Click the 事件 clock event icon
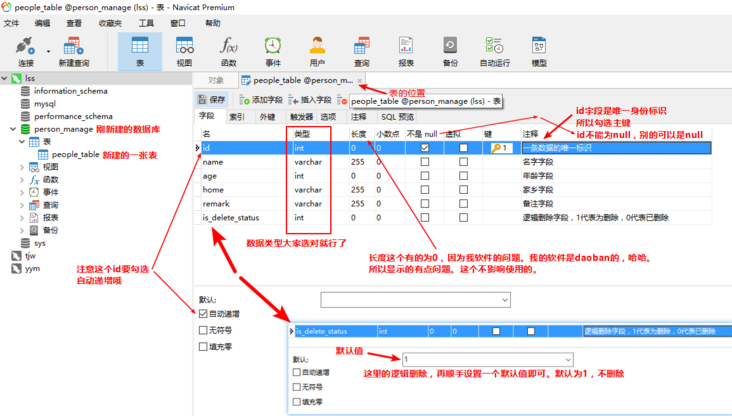The height and width of the screenshot is (416, 732). 273,51
